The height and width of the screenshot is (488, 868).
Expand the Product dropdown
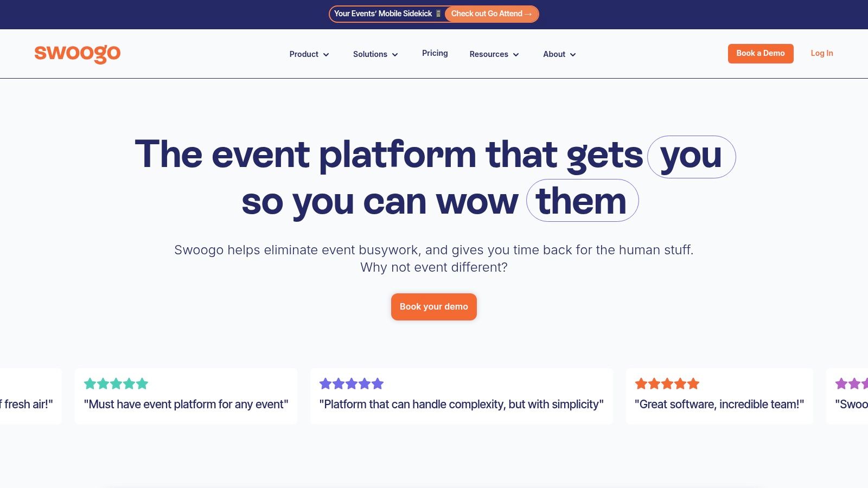[x=309, y=54]
